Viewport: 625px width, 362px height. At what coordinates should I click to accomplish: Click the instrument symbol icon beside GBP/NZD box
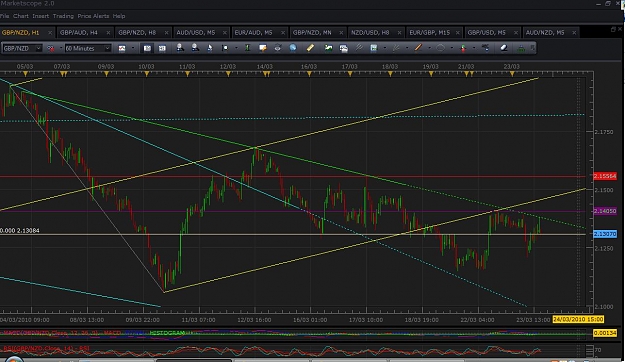[x=51, y=48]
